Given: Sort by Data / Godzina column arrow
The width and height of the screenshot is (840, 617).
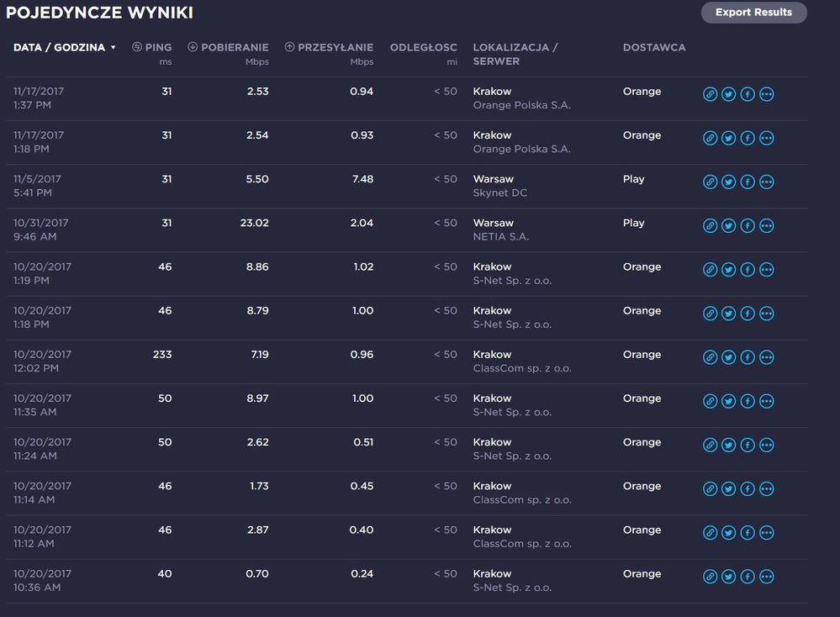Looking at the screenshot, I should click(113, 48).
